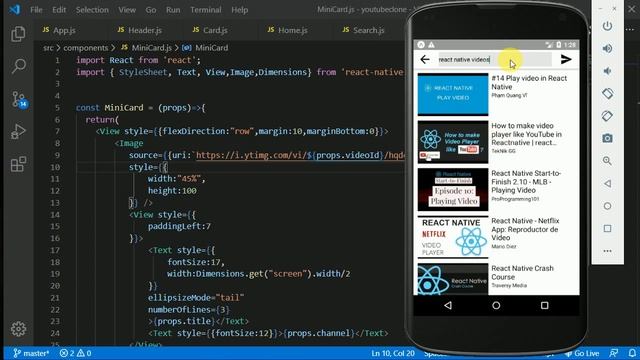Click src in breadcrumb

tap(48, 48)
